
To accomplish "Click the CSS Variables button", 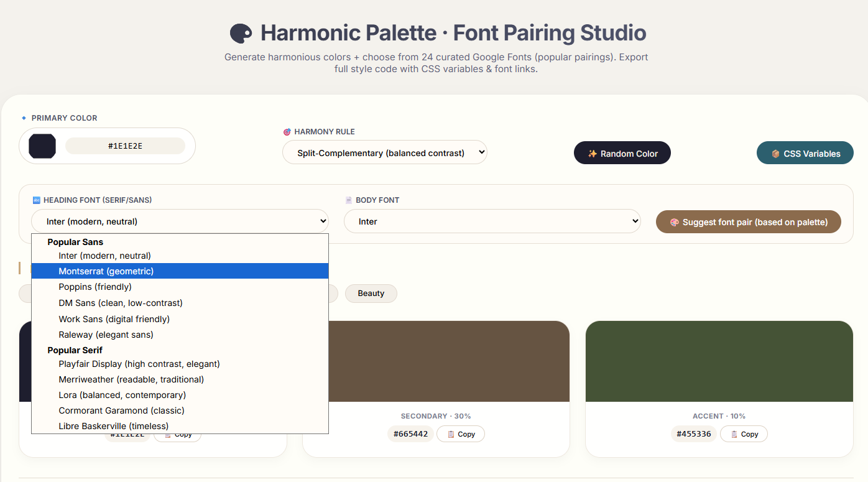I will tap(805, 153).
